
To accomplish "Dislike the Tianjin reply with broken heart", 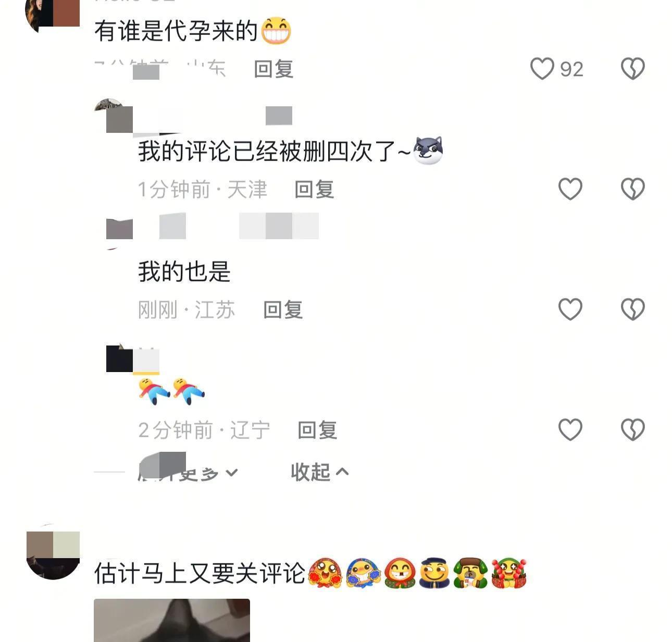I will coord(633,189).
